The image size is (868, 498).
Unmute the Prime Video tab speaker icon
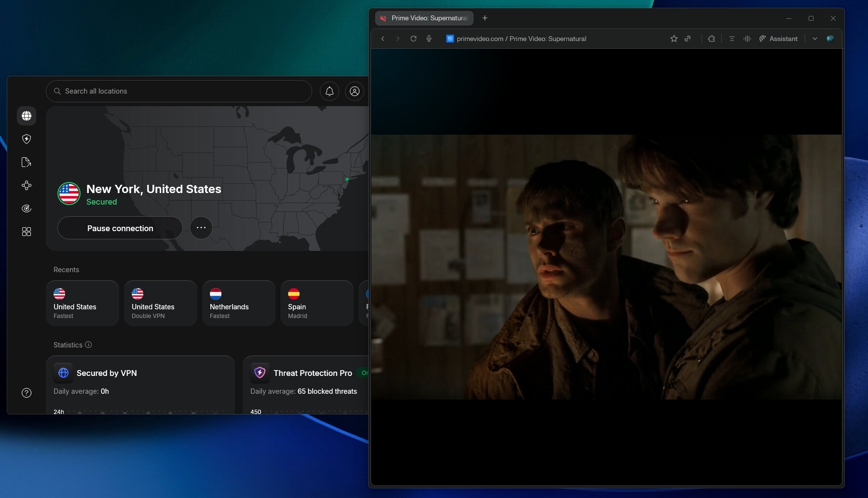click(x=383, y=18)
